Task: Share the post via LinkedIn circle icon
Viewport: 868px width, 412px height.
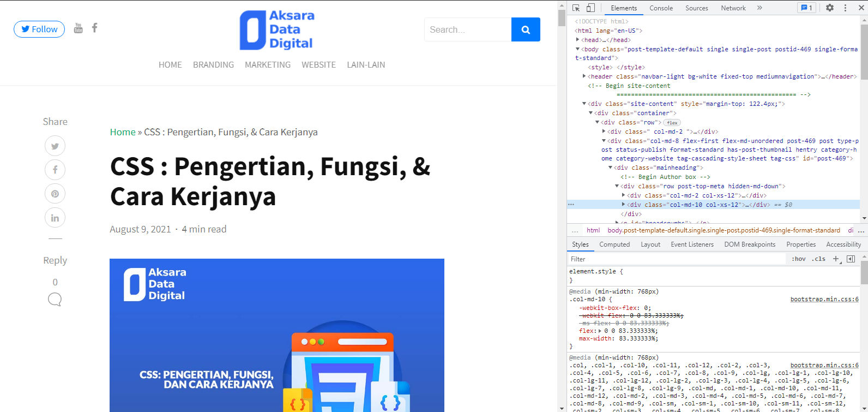Action: [x=55, y=218]
